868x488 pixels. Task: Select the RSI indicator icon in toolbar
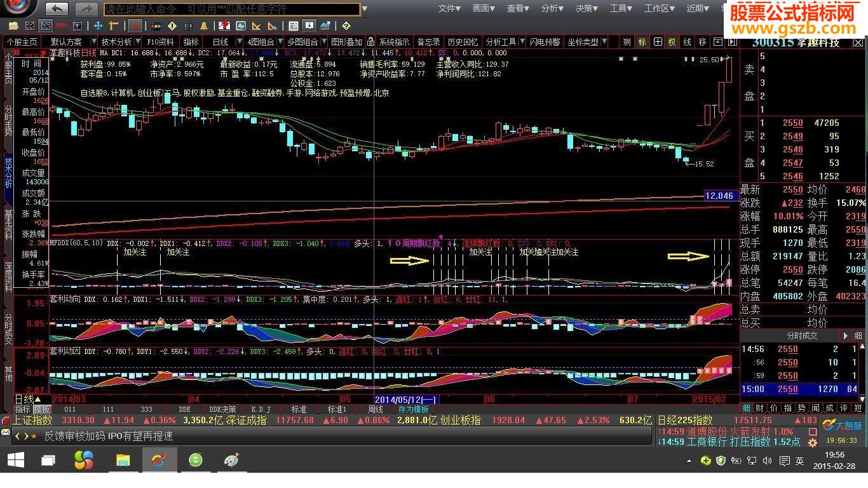(62, 27)
